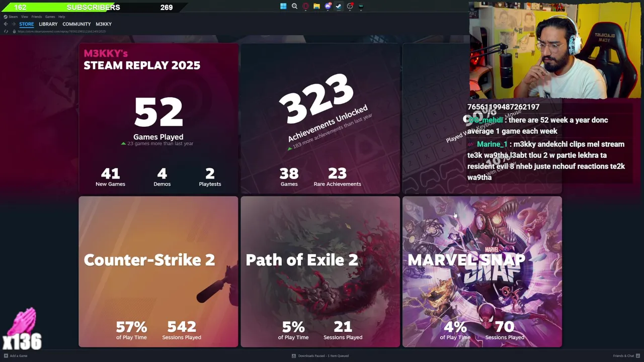
Task: Open taskbar Search magnifier icon
Action: point(294,7)
